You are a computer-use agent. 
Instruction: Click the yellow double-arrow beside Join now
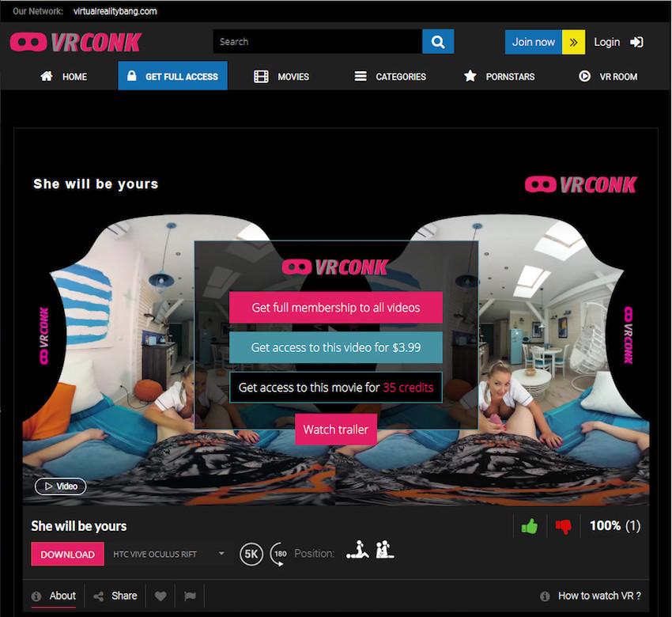click(x=573, y=42)
